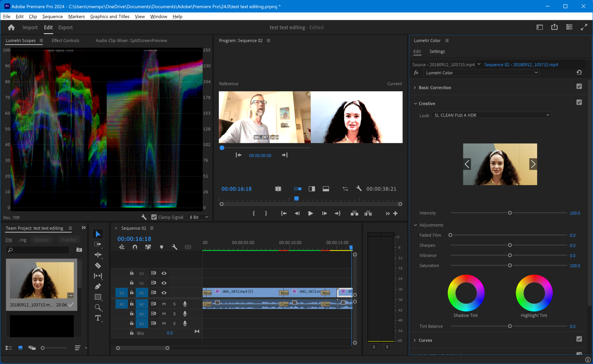Screen dimensions: 593x364
Task: Click the Play button in the Program monitor
Action: [310, 213]
